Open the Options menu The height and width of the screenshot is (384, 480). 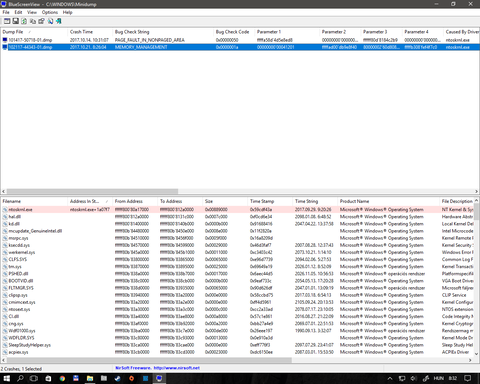pos(50,12)
